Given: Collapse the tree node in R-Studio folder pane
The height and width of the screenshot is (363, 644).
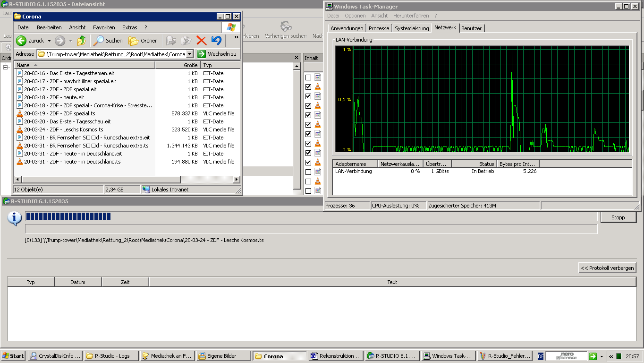Looking at the screenshot, I should point(6,67).
